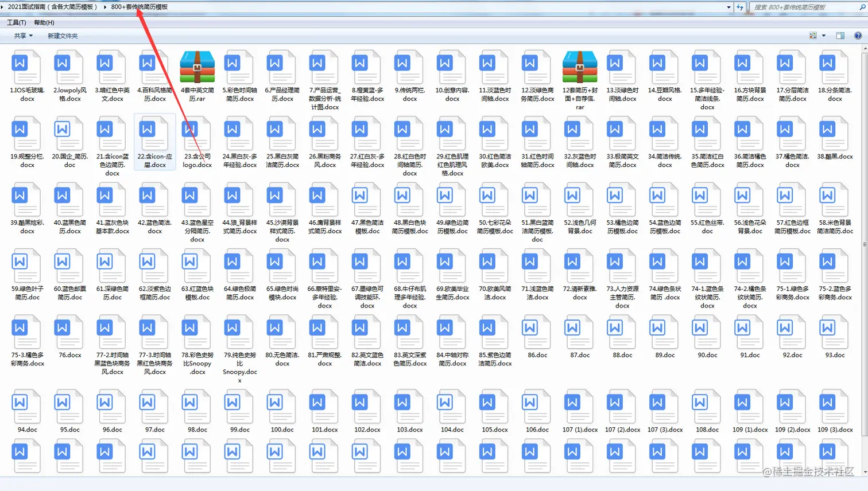Select the 58.米色背景简洁简历.doc icon
Viewport: 868px width, 491px height.
click(x=834, y=200)
